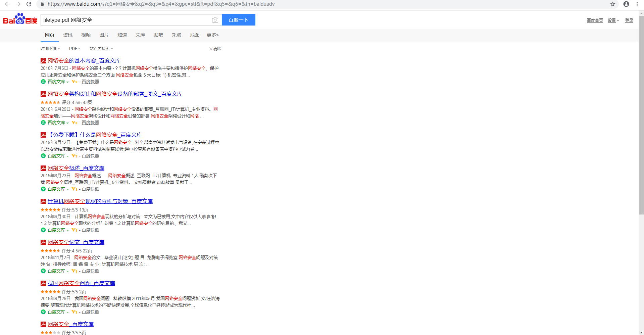This screenshot has width=644, height=335.
Task: Open result 网络安全概述_百度文库
Action: (x=76, y=168)
